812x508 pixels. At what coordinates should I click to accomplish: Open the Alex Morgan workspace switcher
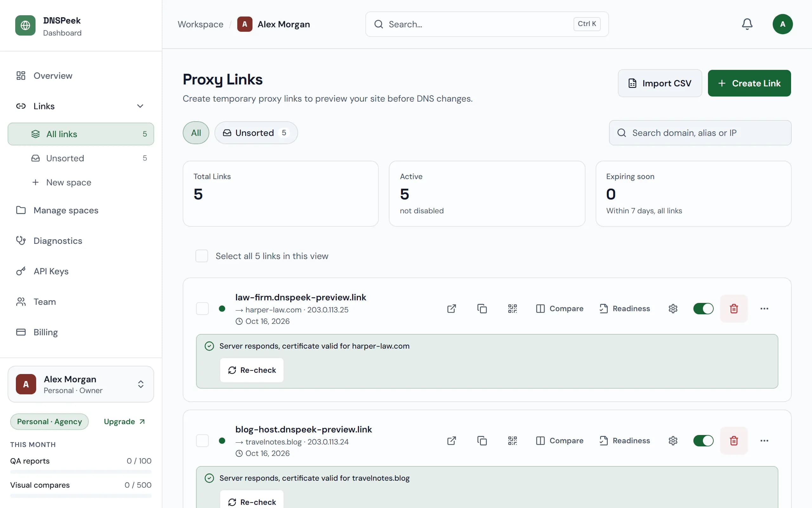pyautogui.click(x=81, y=384)
